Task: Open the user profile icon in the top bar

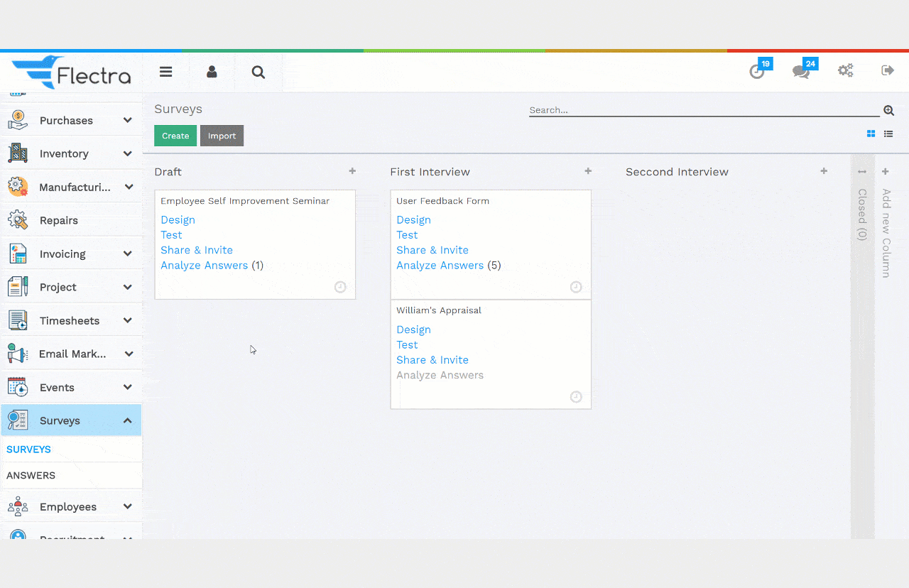Action: pyautogui.click(x=212, y=72)
